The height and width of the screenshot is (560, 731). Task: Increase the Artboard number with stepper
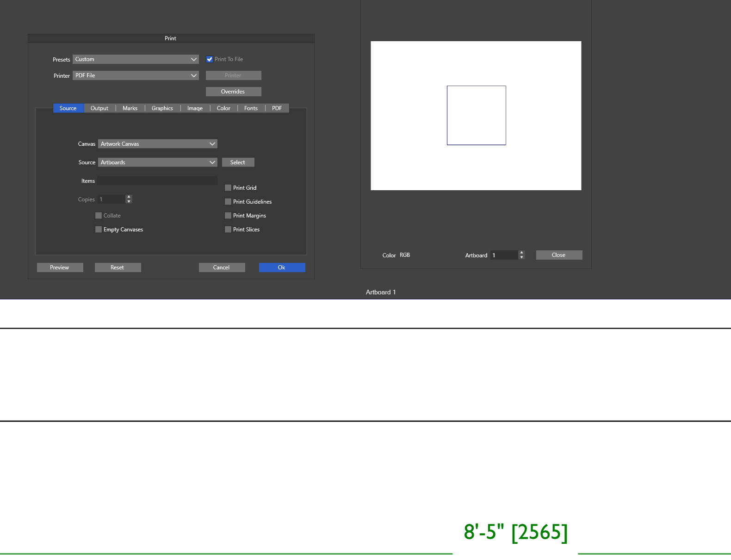tap(522, 253)
